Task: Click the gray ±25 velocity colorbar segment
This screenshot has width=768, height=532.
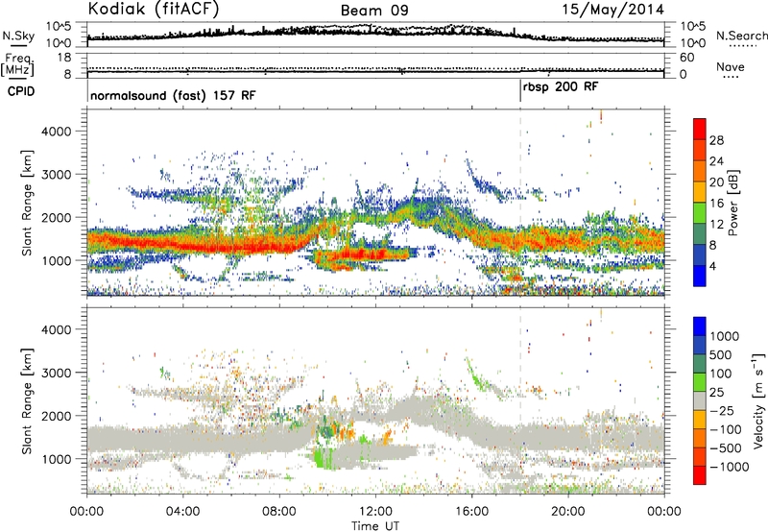Action: [x=700, y=401]
